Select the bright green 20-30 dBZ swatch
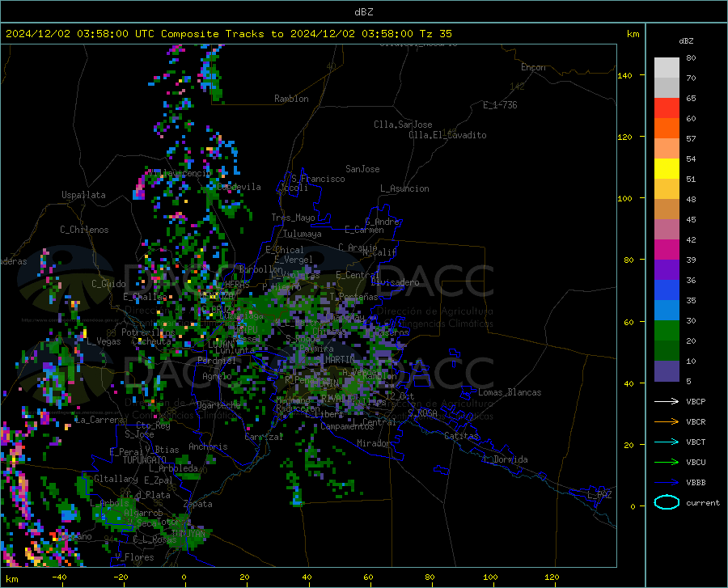Image resolution: width=728 pixels, height=588 pixels. [667, 331]
